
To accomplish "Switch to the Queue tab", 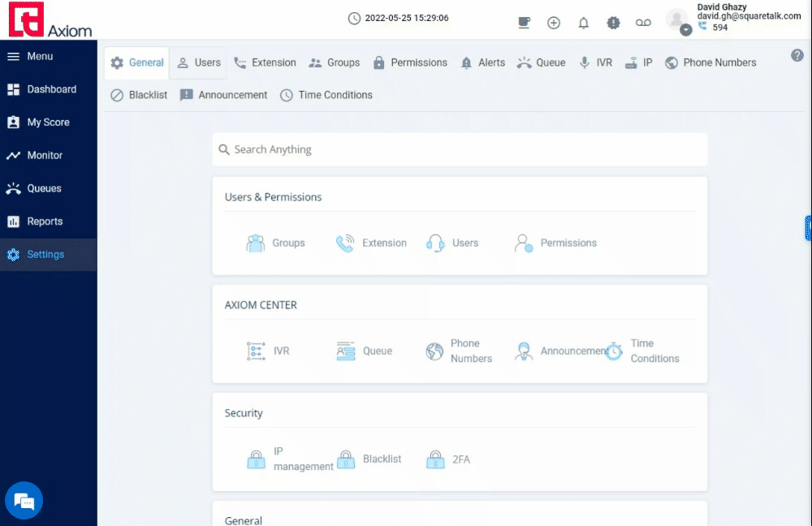I will click(541, 63).
